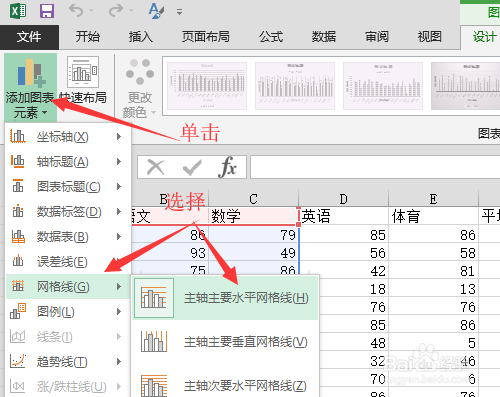Open the 坐标轴(X) submenu
The height and width of the screenshot is (397, 500).
click(68, 137)
